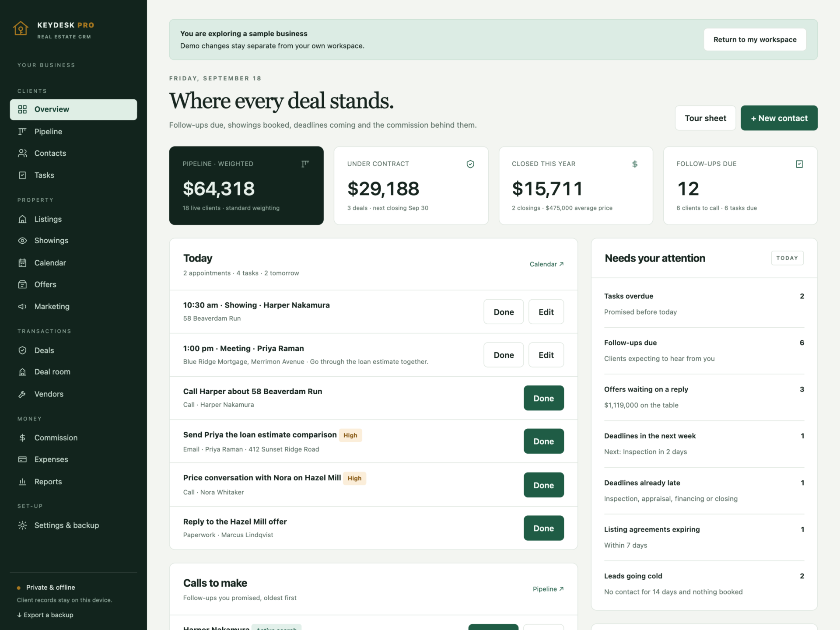The height and width of the screenshot is (630, 840).
Task: Go to Listings in the sidebar
Action: click(73, 219)
